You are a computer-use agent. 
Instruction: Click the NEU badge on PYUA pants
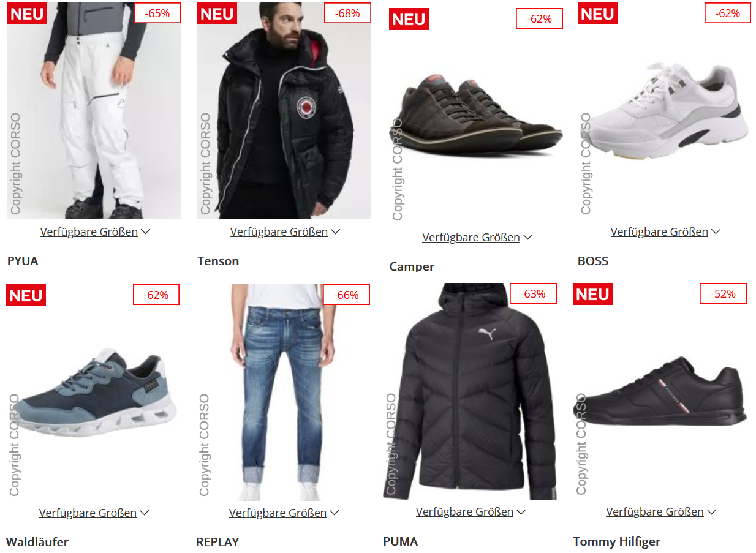pos(27,13)
